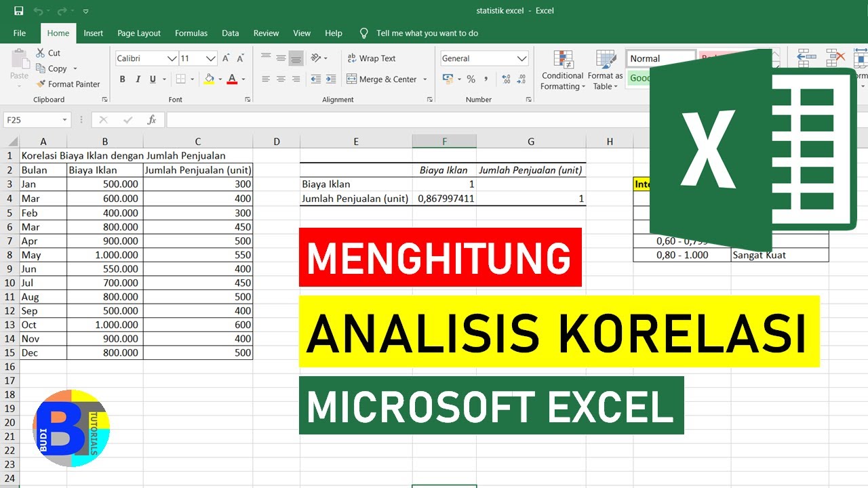Viewport: 868px width, 488px height.
Task: Open the Merge & Center dropdown arrow
Action: pyautogui.click(x=425, y=79)
